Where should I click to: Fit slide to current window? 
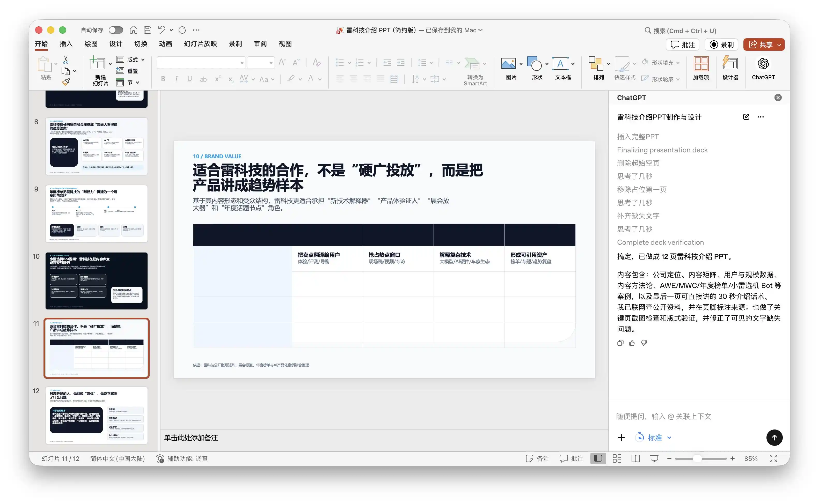coord(773,459)
